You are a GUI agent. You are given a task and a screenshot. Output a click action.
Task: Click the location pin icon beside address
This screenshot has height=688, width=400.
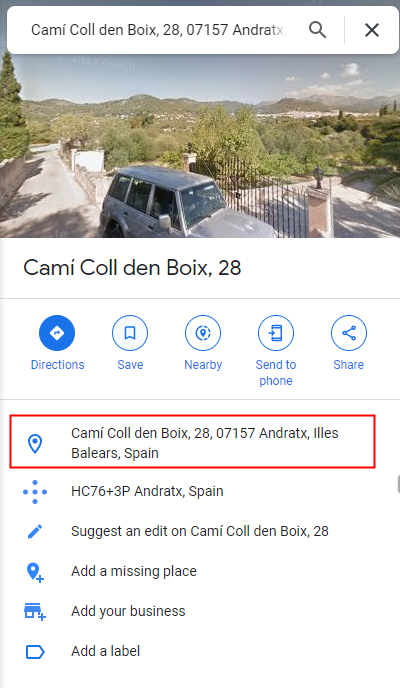click(x=35, y=443)
